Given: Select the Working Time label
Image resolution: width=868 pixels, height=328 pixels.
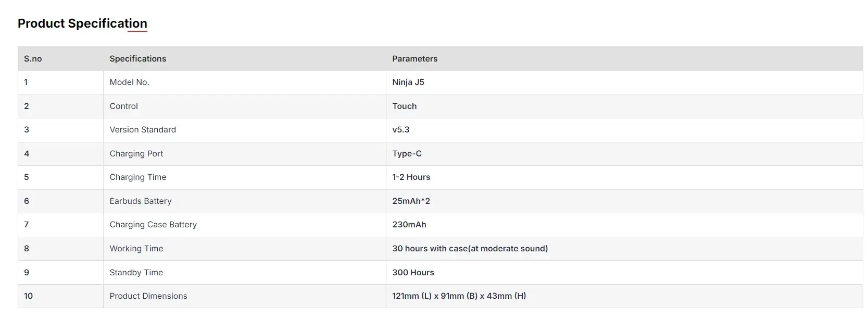Looking at the screenshot, I should (136, 249).
